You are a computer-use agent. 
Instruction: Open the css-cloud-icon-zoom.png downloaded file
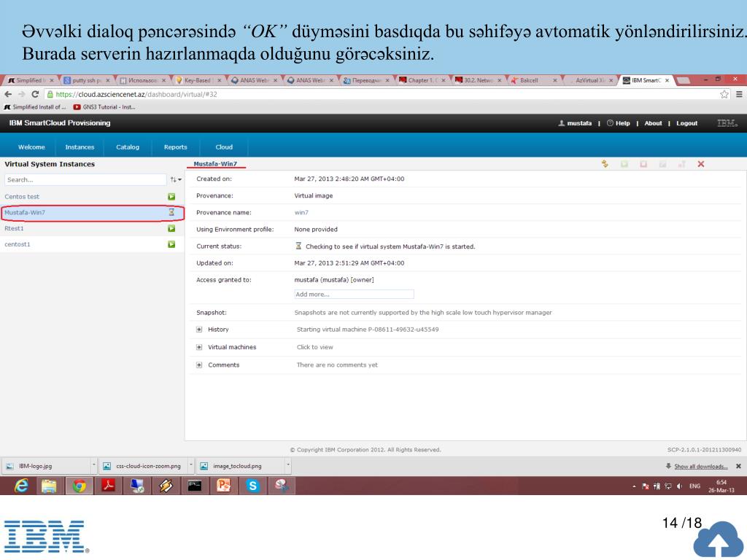click(x=144, y=466)
